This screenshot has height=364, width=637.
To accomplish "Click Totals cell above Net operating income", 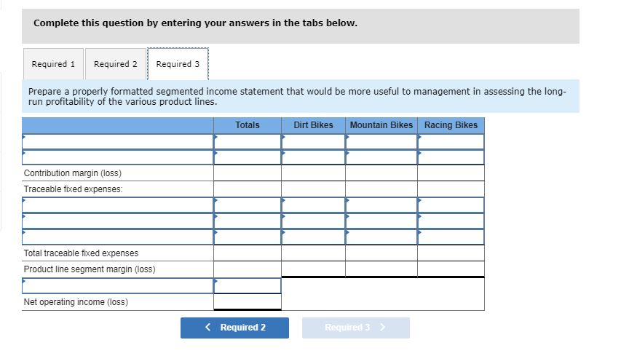I will coord(248,285).
